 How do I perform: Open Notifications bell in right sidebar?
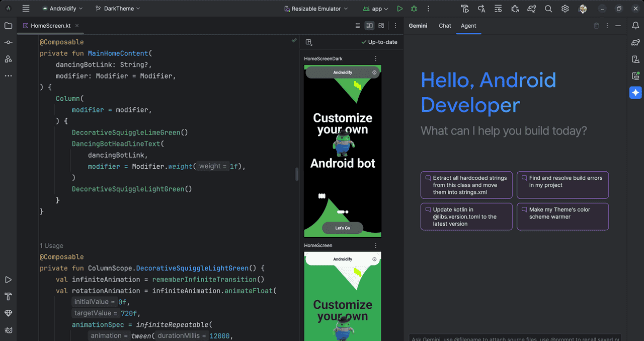pyautogui.click(x=635, y=26)
